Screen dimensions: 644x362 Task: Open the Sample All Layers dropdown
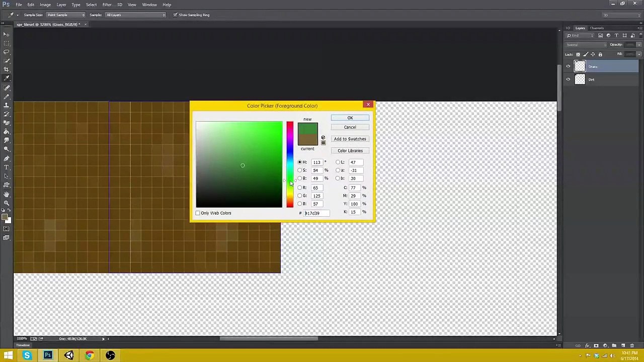point(136,15)
